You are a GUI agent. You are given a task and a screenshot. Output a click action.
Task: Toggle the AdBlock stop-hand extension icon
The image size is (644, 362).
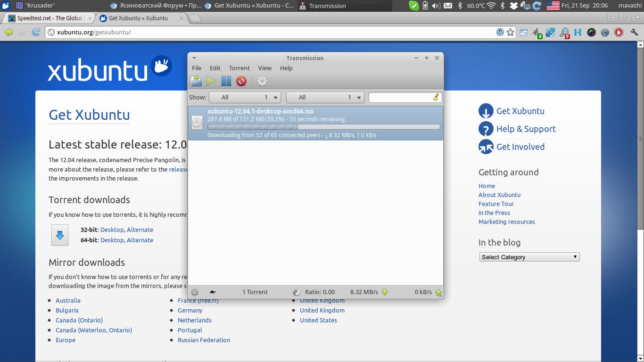[619, 33]
